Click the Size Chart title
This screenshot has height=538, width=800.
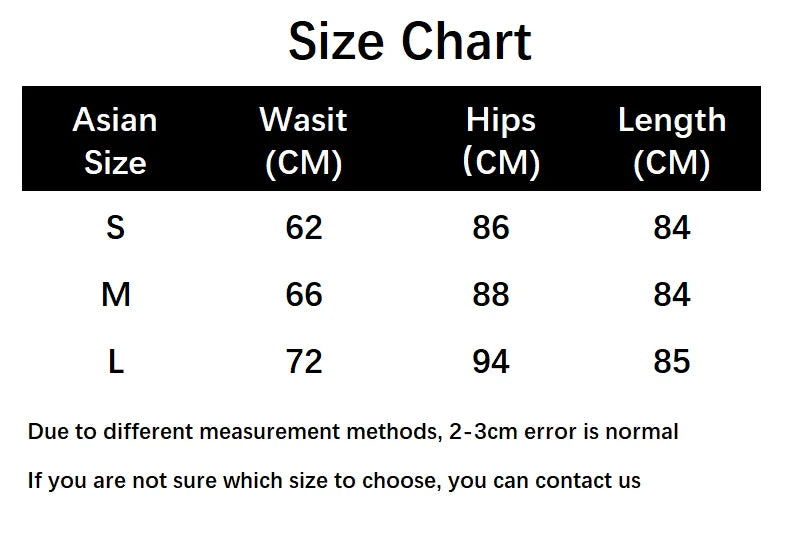pos(410,42)
